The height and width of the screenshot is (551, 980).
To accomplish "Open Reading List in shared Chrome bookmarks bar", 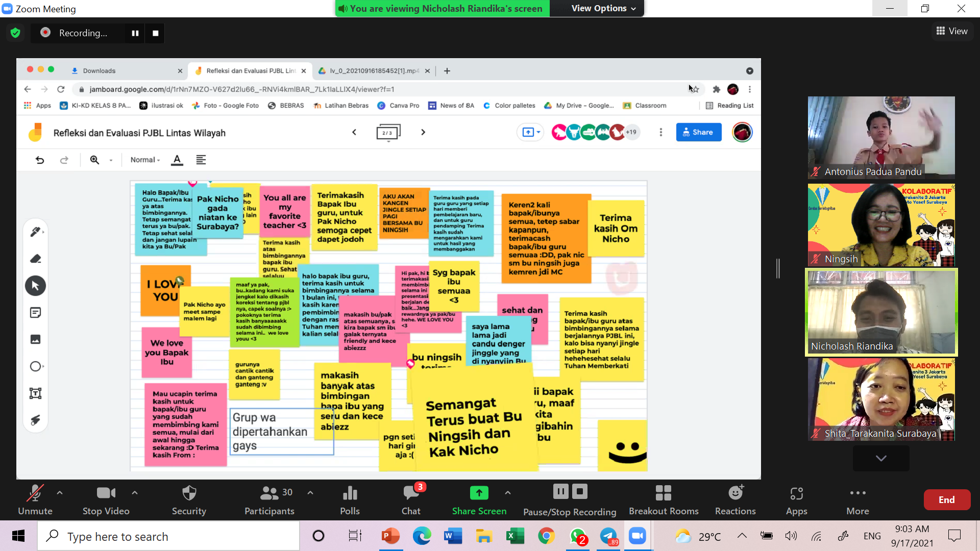I will coord(729,106).
